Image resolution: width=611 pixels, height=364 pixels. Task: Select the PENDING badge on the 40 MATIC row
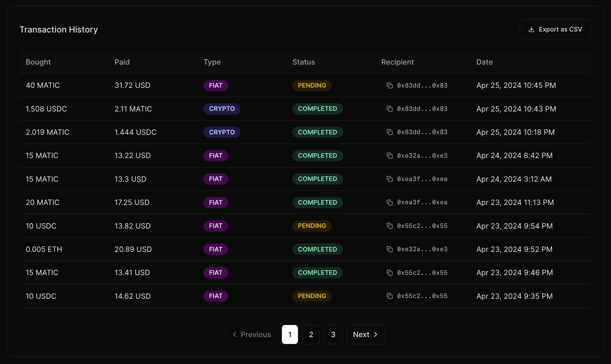pyautogui.click(x=312, y=85)
